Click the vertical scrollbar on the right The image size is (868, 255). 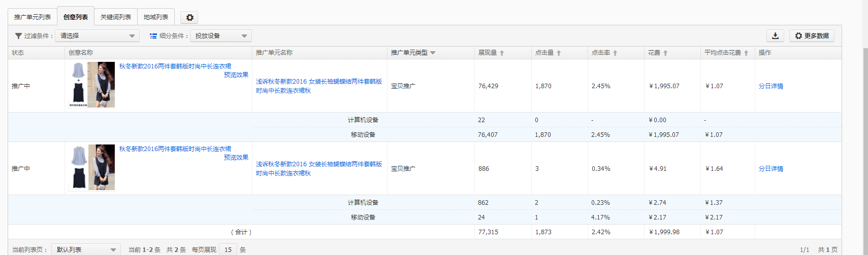pos(865,151)
